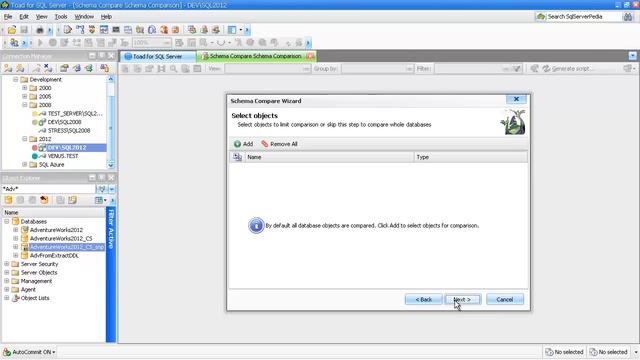The width and height of the screenshot is (640, 360).
Task: Open the View dropdown in comparison toolbar
Action: (306, 69)
